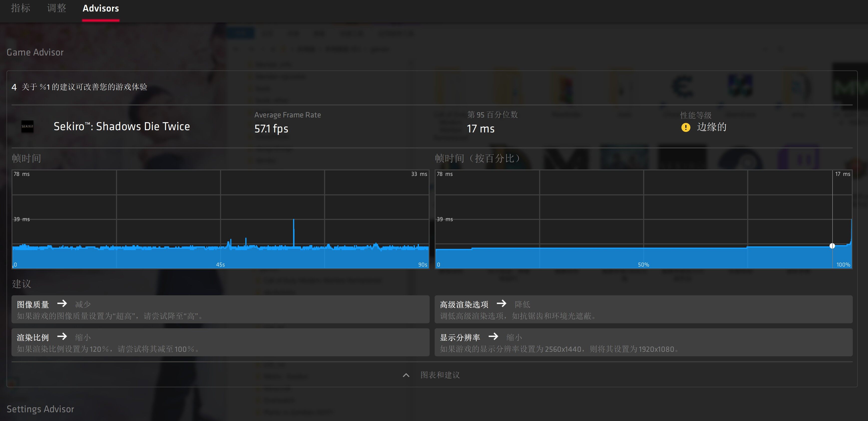This screenshot has width=868, height=421.
Task: Click the 57.1 fps average frame rate value
Action: click(x=271, y=129)
